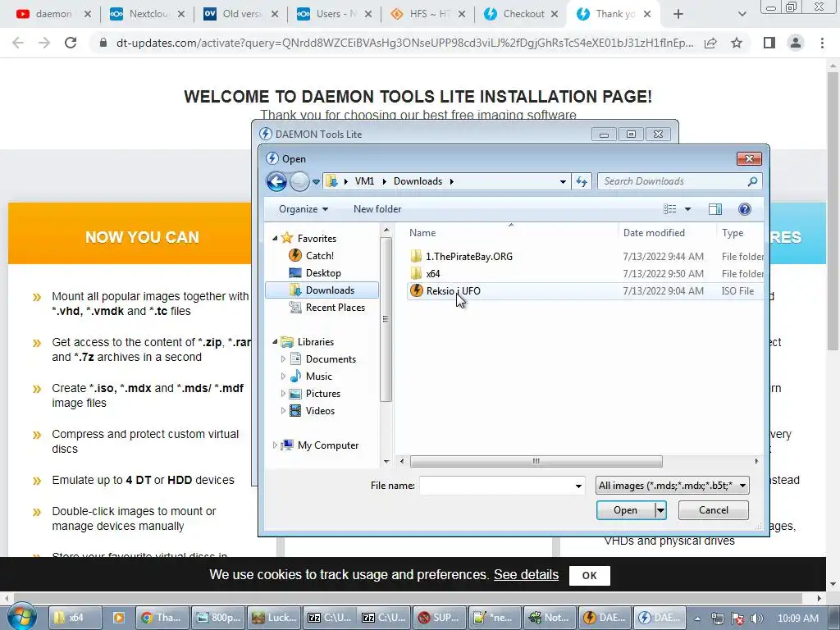The width and height of the screenshot is (840, 630).
Task: Switch to the daemon YouTube tab
Action: [x=52, y=14]
